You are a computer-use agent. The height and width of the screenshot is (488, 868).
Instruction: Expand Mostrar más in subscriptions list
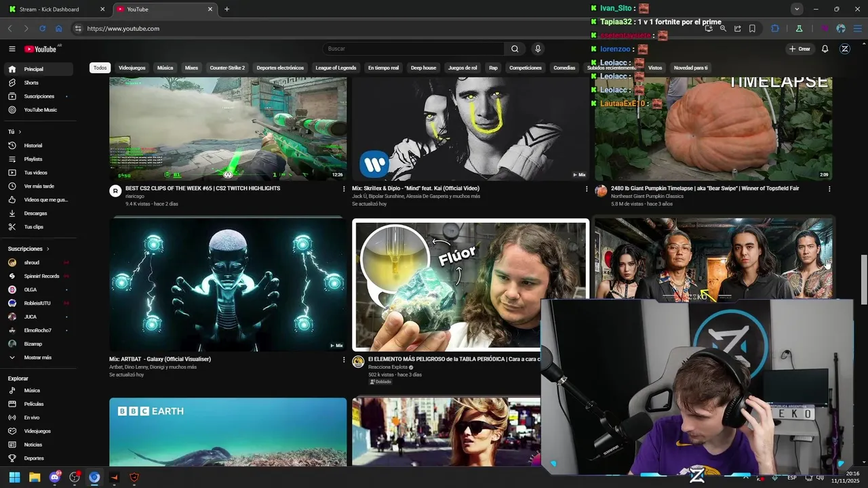[x=39, y=357]
